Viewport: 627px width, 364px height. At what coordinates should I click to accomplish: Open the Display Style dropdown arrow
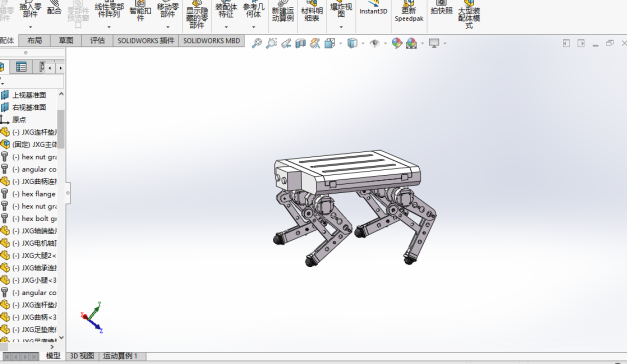tap(363, 43)
